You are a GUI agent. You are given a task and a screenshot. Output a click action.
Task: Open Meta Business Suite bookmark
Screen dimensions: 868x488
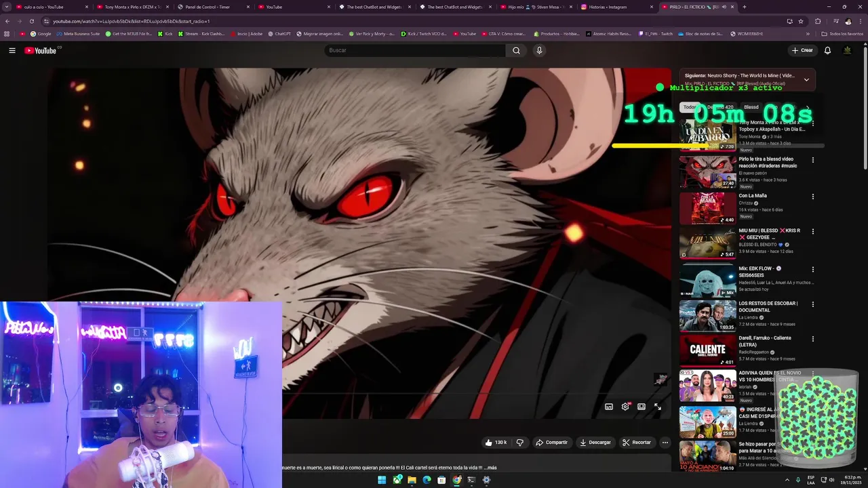[78, 33]
